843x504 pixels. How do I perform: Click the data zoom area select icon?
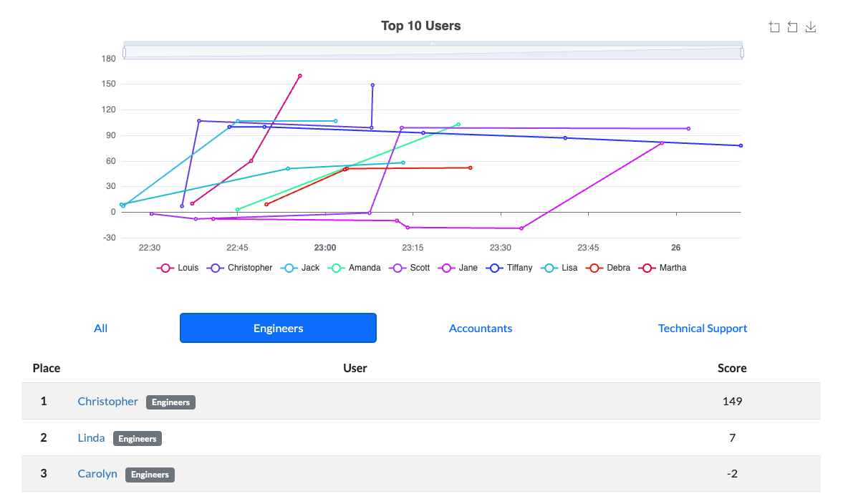[x=774, y=27]
